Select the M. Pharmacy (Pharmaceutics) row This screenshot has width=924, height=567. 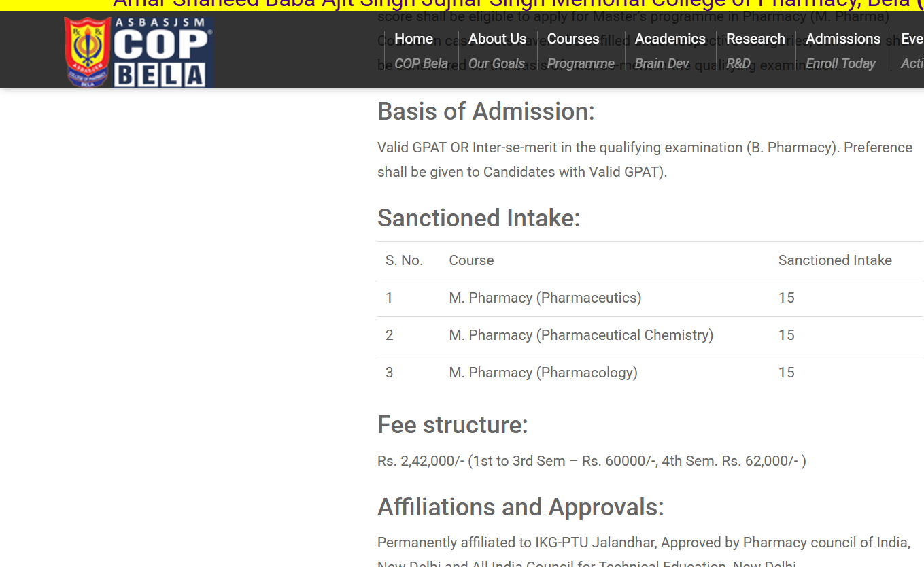545,298
